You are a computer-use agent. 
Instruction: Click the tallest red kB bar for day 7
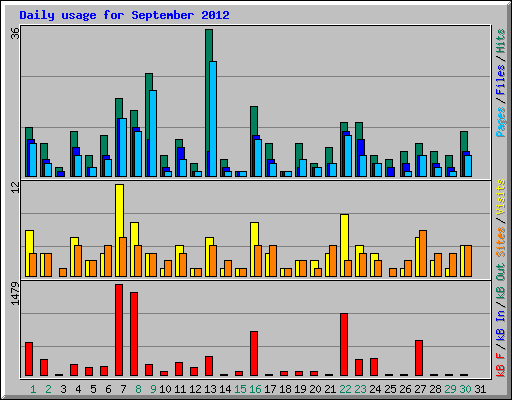tap(119, 330)
